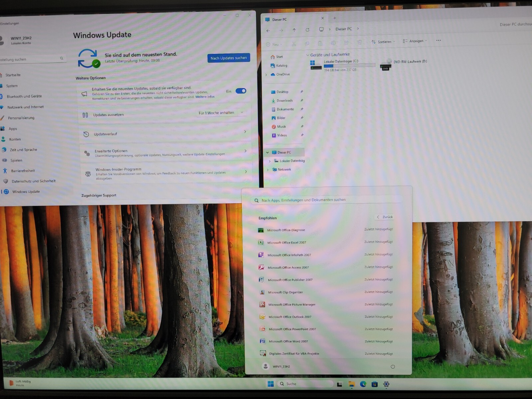Click Zurück in Start menu
This screenshot has height=399, width=532.
[x=385, y=217]
